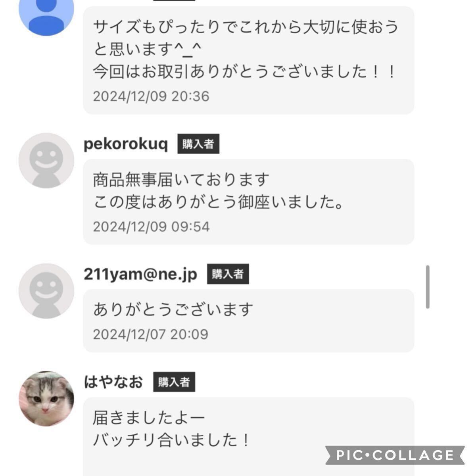Click the 211yam@ne.jp username
Viewport: 476px width, 476px height.
coord(140,274)
